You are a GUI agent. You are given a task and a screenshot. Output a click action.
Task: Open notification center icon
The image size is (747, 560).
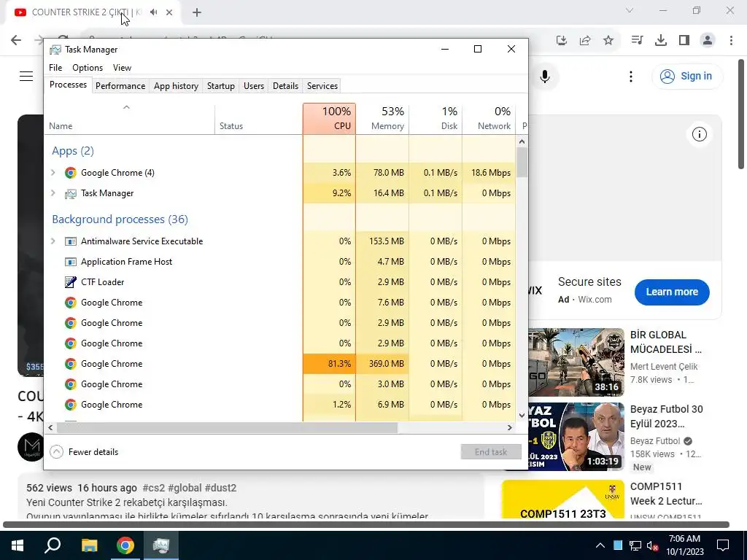click(723, 545)
